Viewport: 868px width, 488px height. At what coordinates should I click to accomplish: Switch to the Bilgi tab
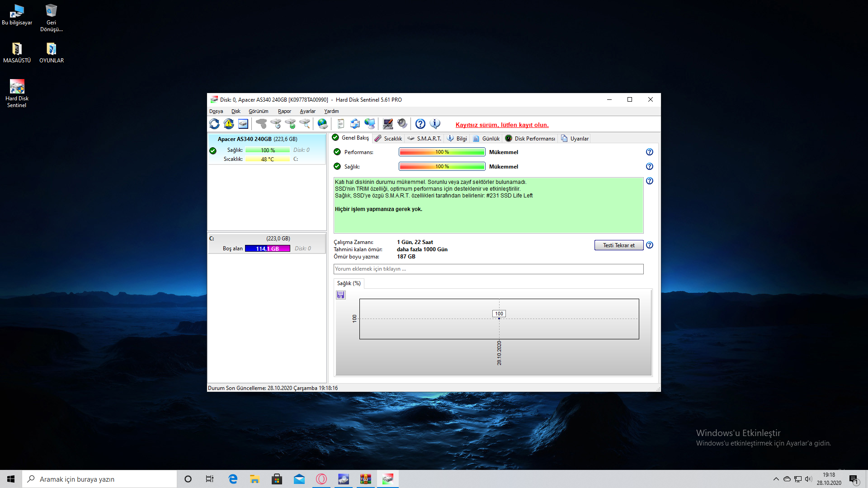coord(457,139)
